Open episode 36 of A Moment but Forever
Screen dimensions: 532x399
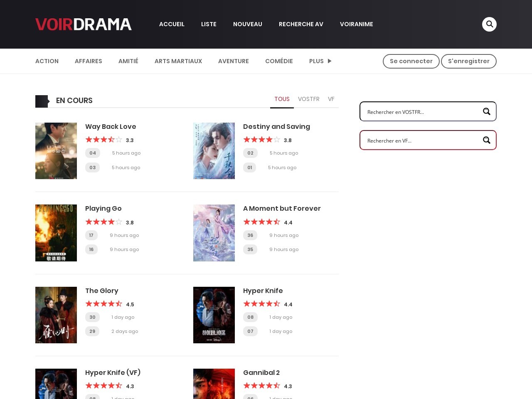250,235
